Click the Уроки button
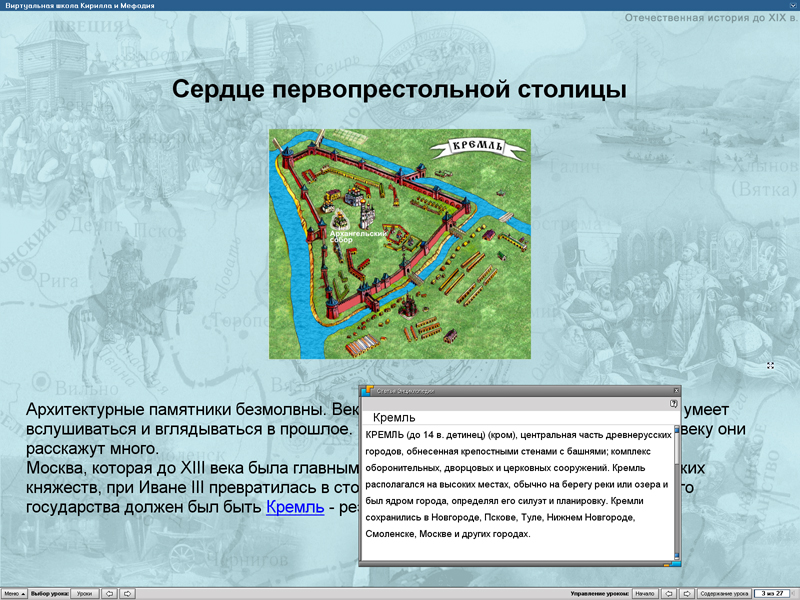The image size is (800, 600). tap(84, 592)
